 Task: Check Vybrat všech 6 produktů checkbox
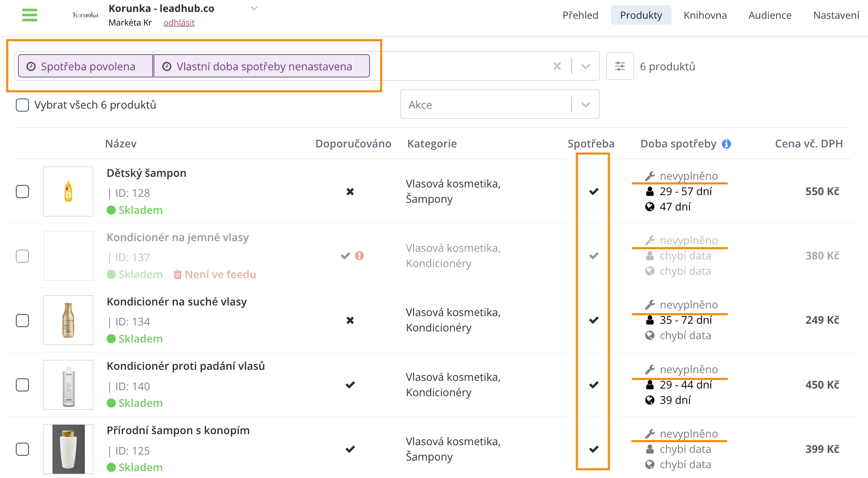[22, 105]
